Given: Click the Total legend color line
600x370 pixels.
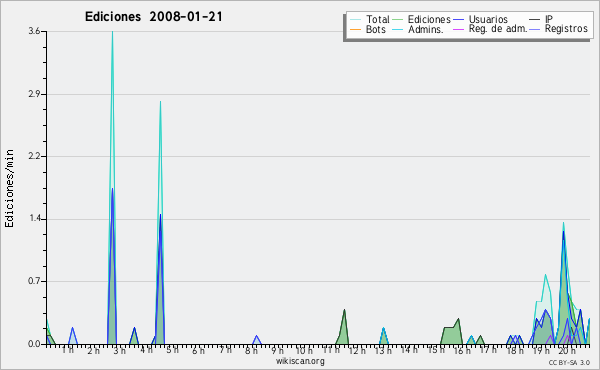Looking at the screenshot, I should click(x=355, y=20).
